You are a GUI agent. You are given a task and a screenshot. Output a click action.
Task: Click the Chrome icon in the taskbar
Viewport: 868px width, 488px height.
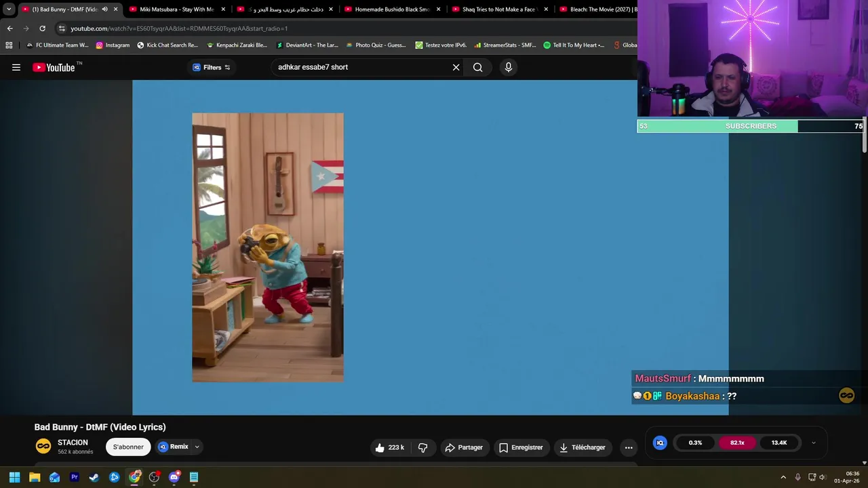pos(134,477)
